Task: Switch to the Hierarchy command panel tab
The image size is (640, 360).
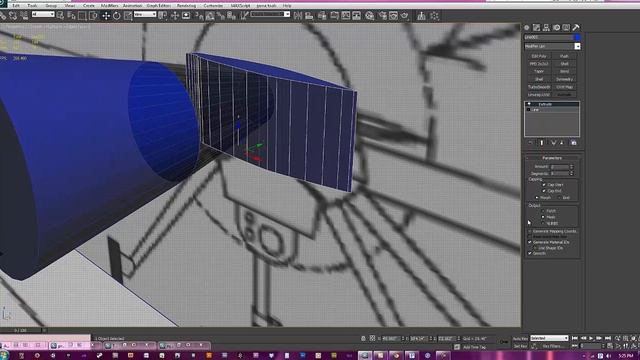Action: coord(546,28)
